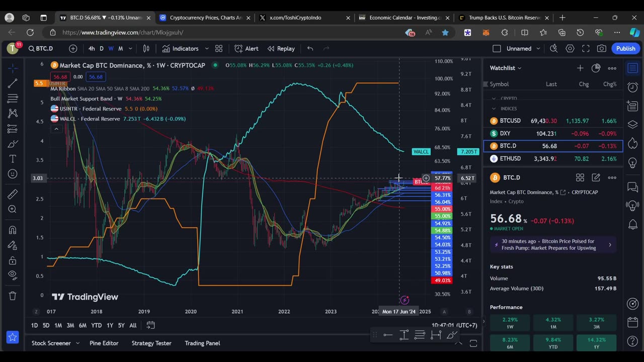
Task: Click the browser address bar URL
Action: click(x=123, y=33)
